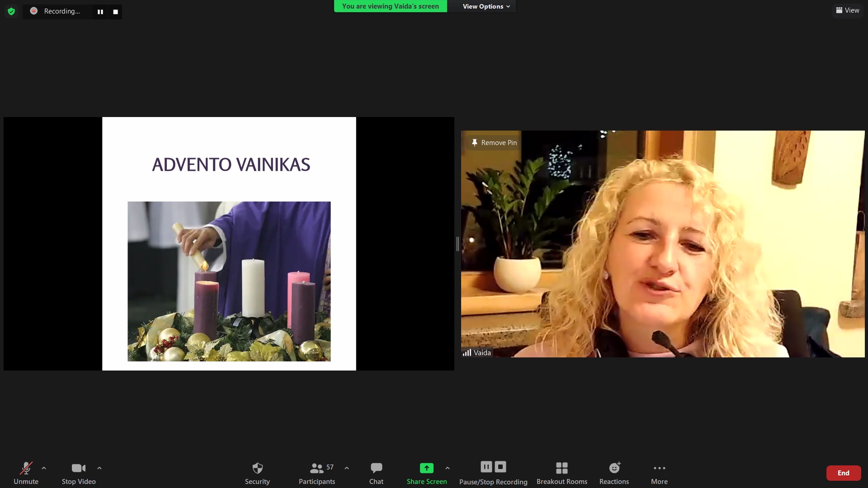Stop recording from bottom toolbar
The image size is (868, 488).
500,467
